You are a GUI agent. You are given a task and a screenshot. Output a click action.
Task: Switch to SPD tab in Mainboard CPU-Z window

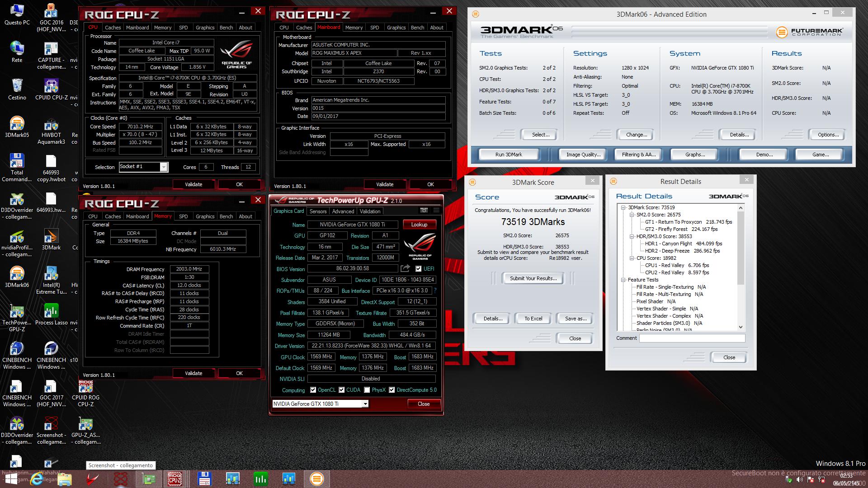374,28
